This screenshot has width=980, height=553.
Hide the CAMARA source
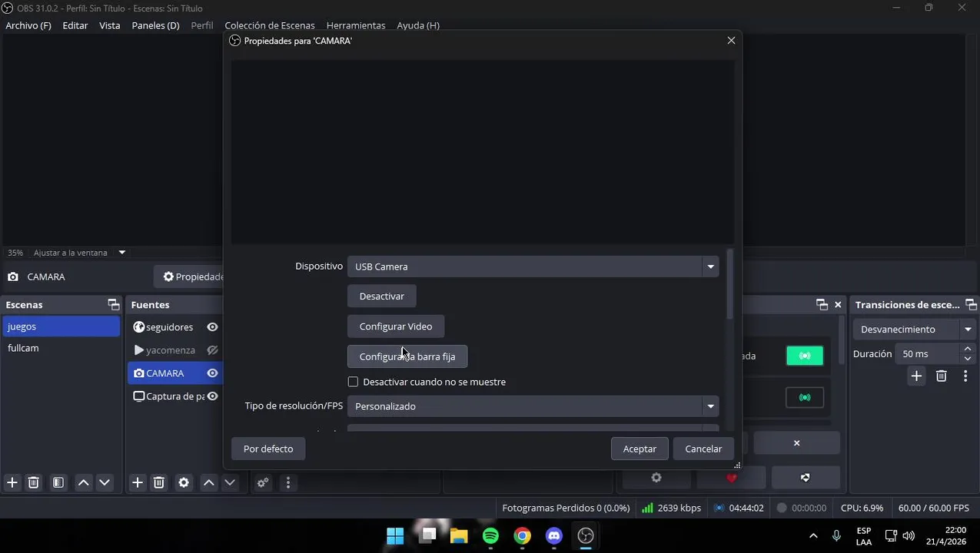click(x=212, y=373)
